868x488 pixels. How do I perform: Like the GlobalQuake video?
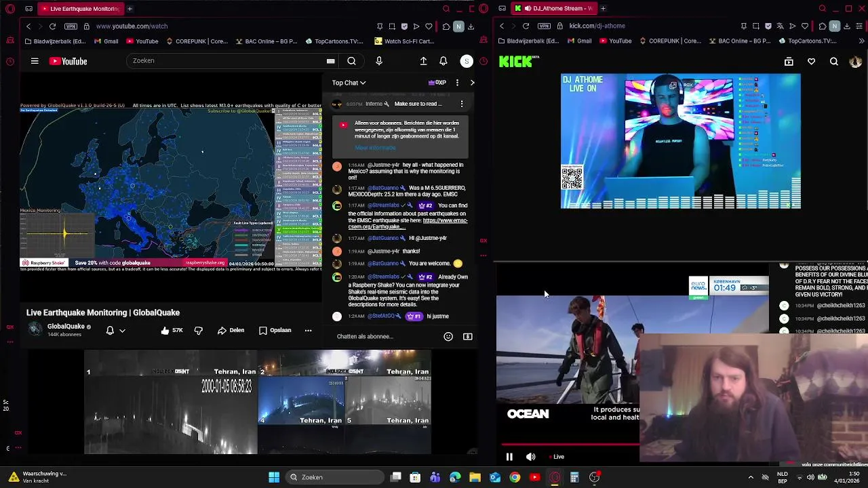(x=172, y=330)
